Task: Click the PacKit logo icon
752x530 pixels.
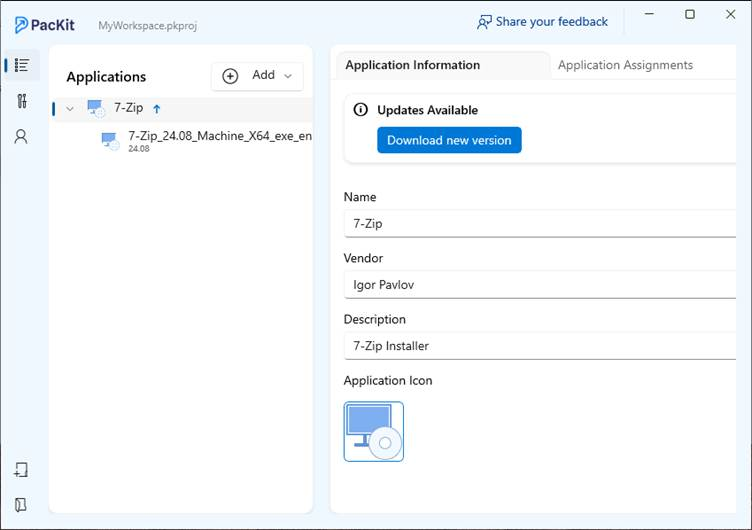Action: click(x=21, y=25)
